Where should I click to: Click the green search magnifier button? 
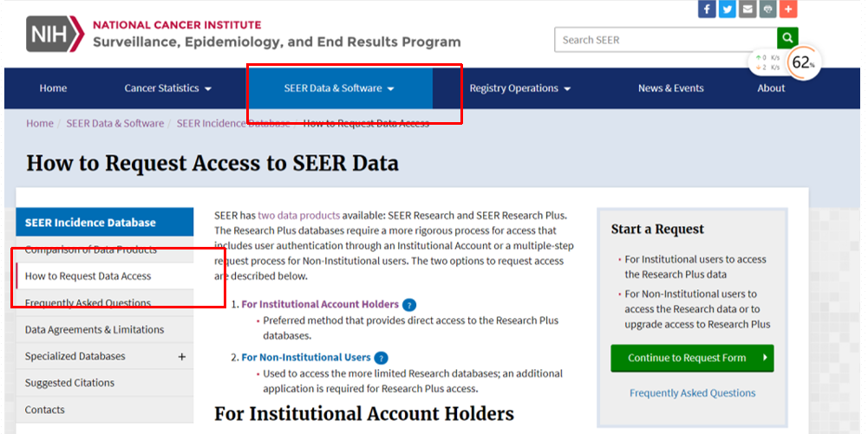[x=787, y=39]
